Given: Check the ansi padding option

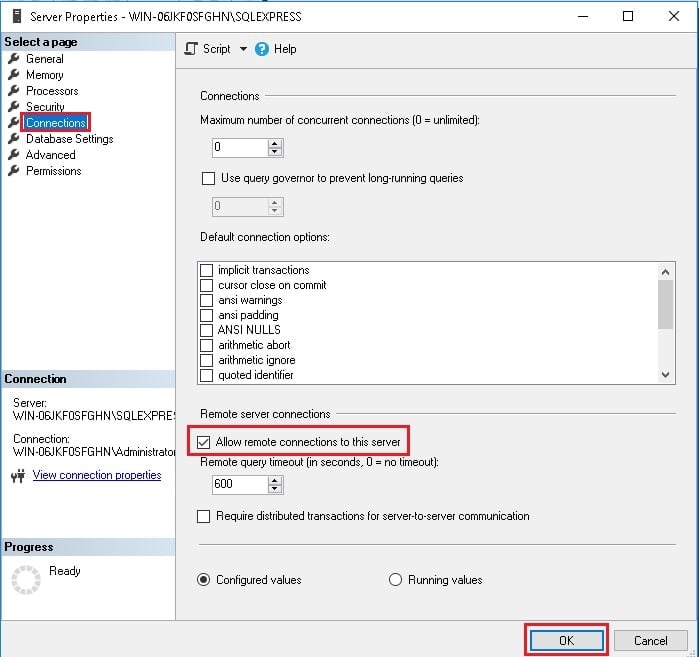Looking at the screenshot, I should [206, 315].
